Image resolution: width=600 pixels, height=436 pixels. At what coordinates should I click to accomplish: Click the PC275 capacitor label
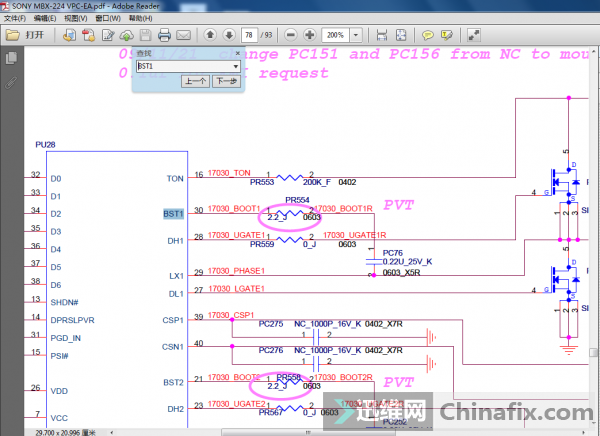tap(271, 324)
